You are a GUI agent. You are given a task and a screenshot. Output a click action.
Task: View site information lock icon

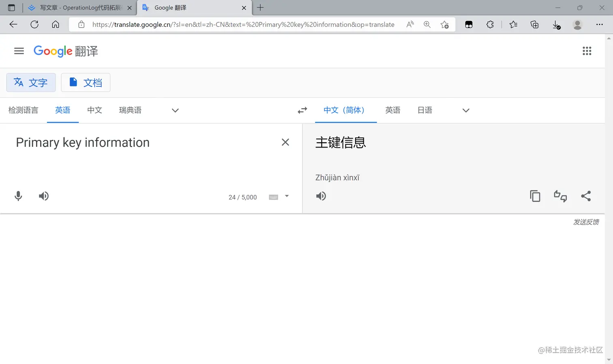[81, 24]
